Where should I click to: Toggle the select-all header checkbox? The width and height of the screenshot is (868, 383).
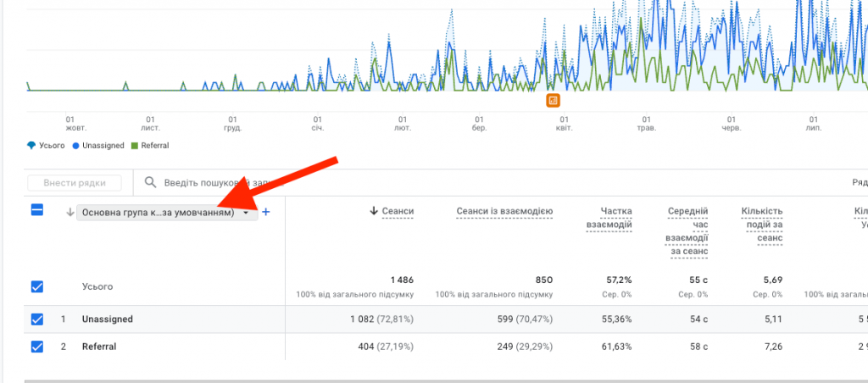(37, 211)
